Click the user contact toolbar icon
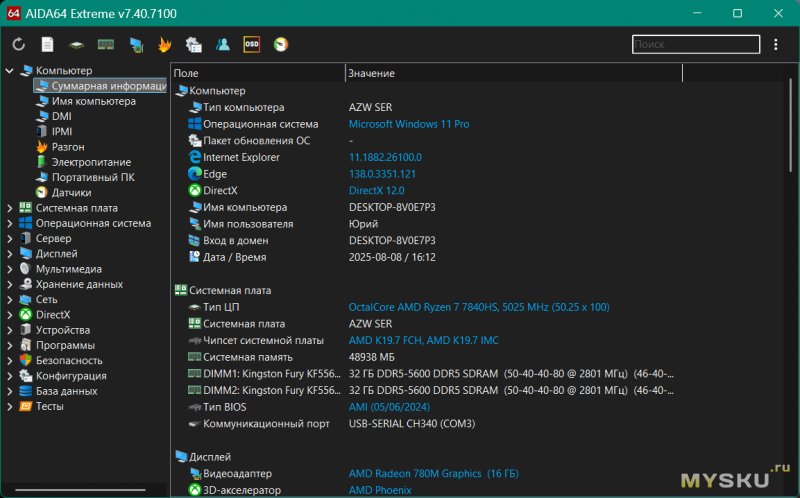Viewport: 800px width, 498px height. tap(222, 44)
